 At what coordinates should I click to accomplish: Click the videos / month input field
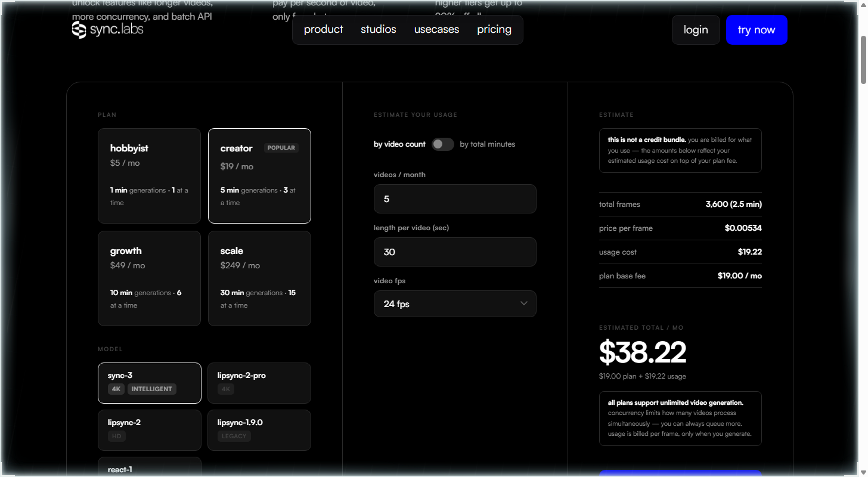point(455,199)
